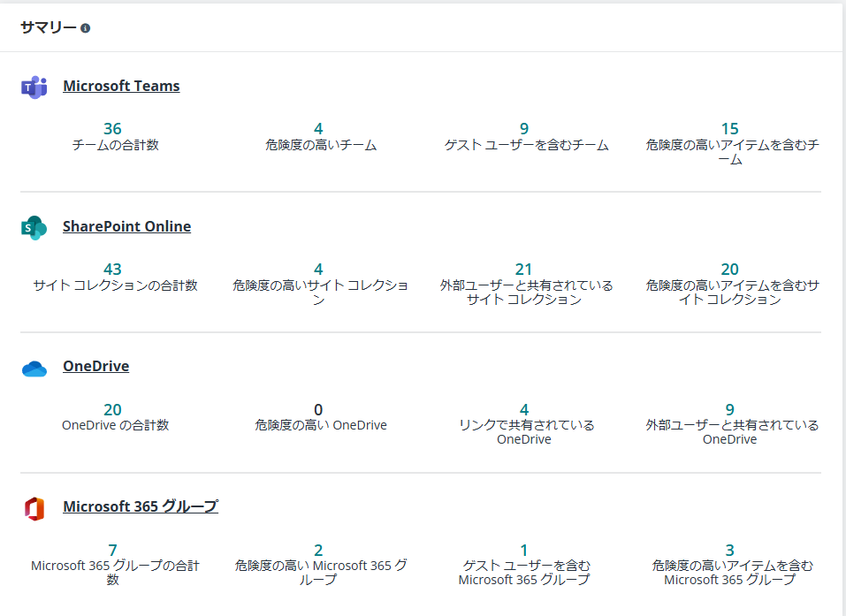
Task: Click the SharePoint Online logo icon
Action: 34,228
